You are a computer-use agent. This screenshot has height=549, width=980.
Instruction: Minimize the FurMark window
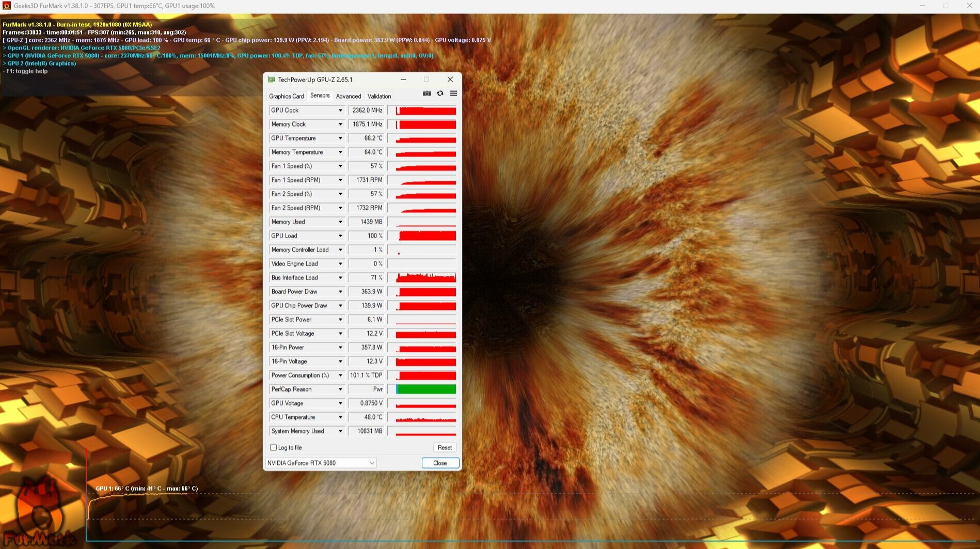coord(922,6)
